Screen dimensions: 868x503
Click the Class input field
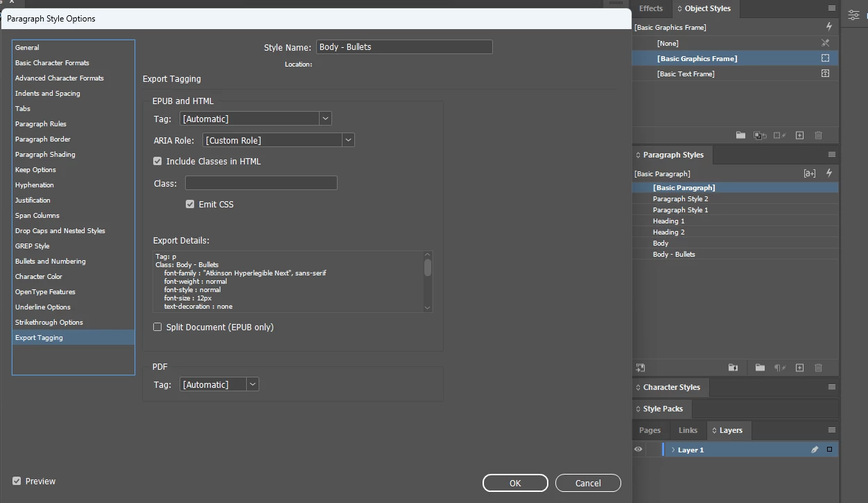[261, 183]
